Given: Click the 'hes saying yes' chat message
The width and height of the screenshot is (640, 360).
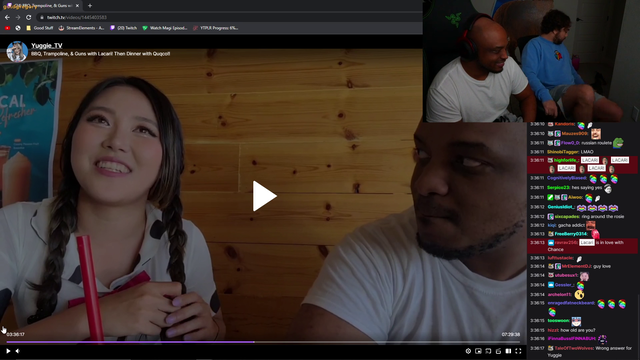Looking at the screenshot, I should [587, 188].
